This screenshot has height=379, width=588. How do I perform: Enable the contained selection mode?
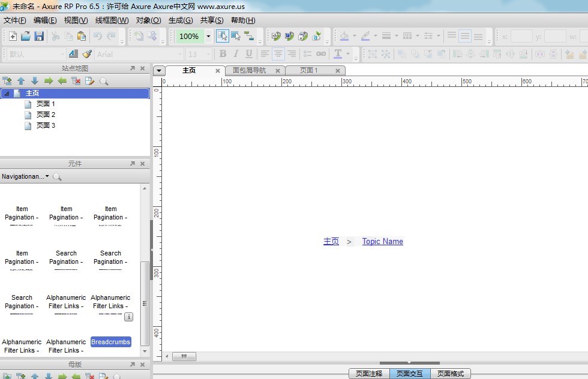coord(236,36)
